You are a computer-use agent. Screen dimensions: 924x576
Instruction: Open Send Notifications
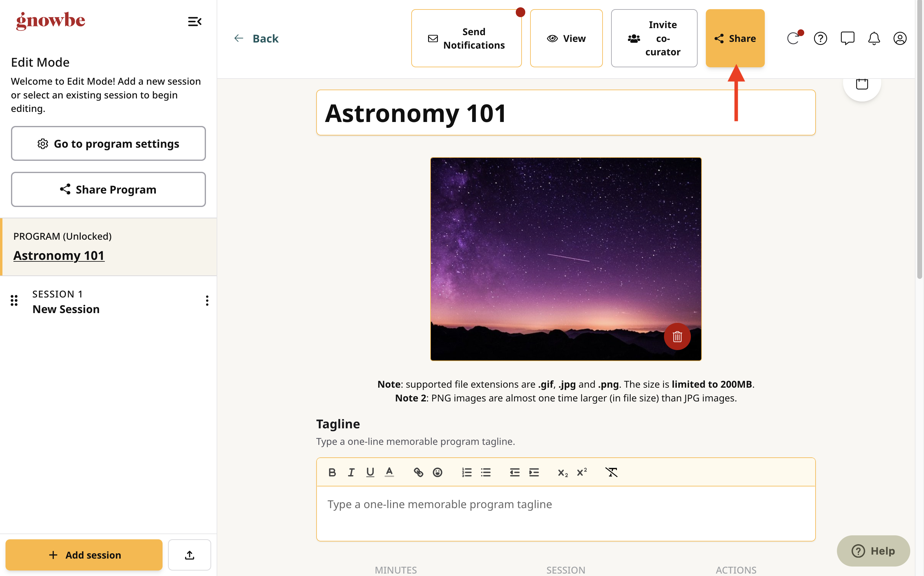466,39
